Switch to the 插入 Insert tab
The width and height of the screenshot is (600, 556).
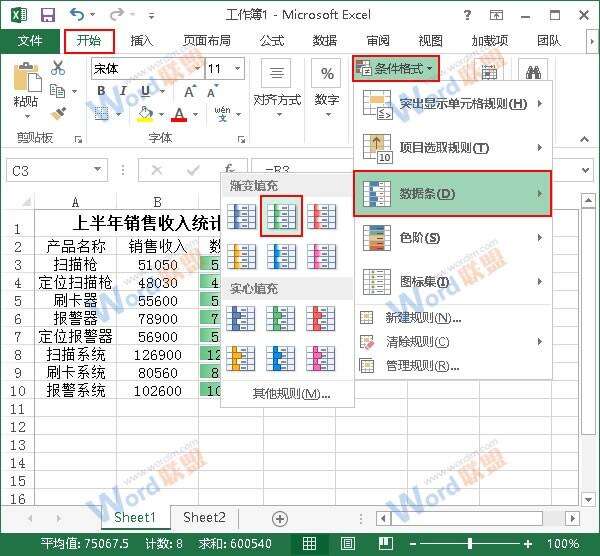point(142,41)
